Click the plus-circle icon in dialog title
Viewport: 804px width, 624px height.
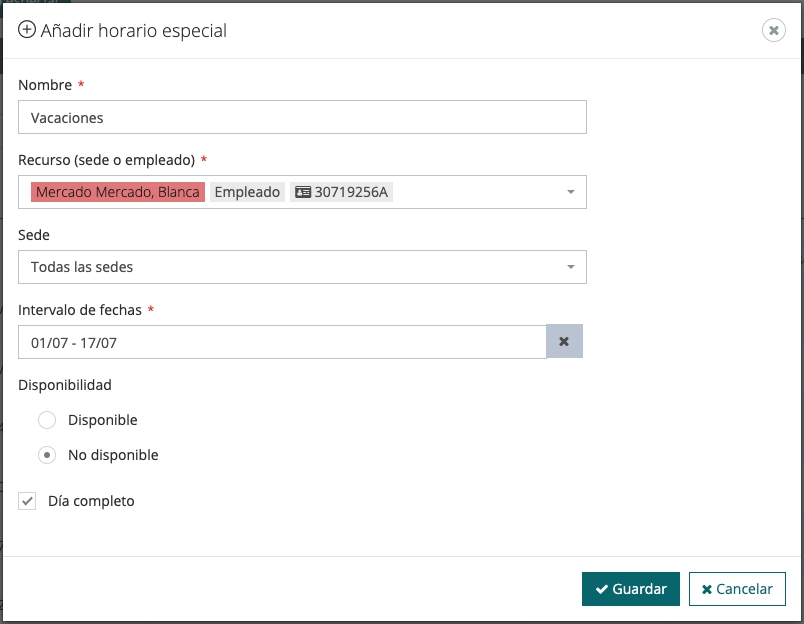tap(27, 30)
